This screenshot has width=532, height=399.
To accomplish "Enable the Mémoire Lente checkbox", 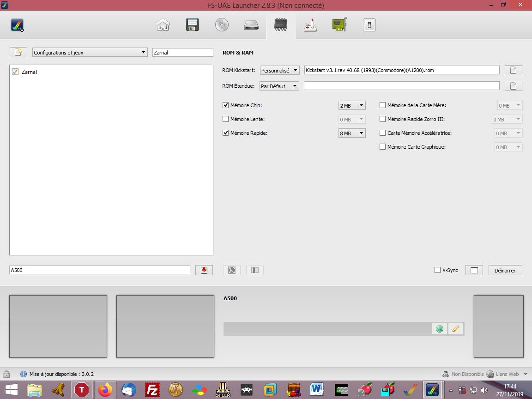I will (x=226, y=119).
